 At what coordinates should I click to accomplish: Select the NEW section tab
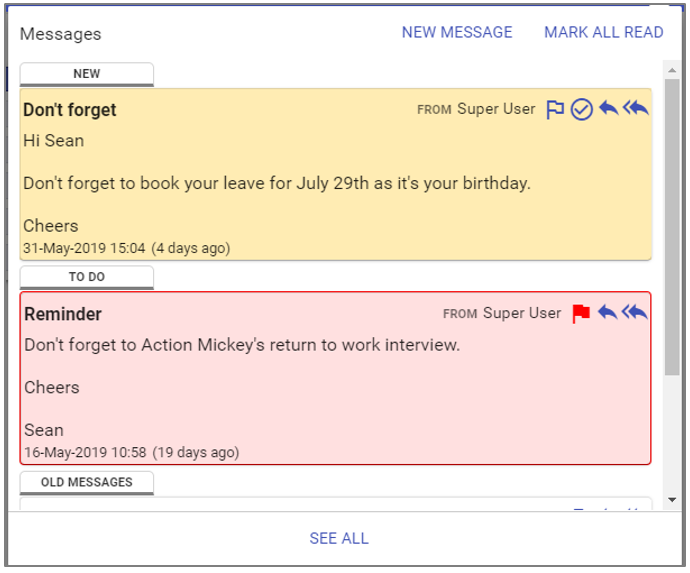click(87, 74)
